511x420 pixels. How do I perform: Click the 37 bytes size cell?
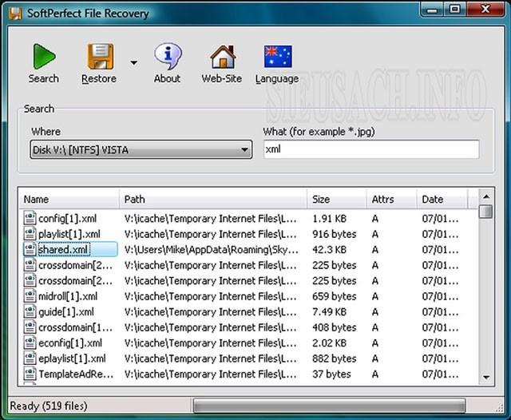click(x=331, y=374)
